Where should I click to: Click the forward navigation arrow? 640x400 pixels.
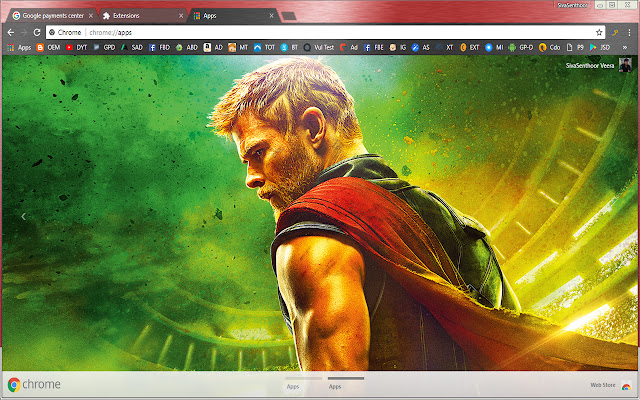[24, 32]
